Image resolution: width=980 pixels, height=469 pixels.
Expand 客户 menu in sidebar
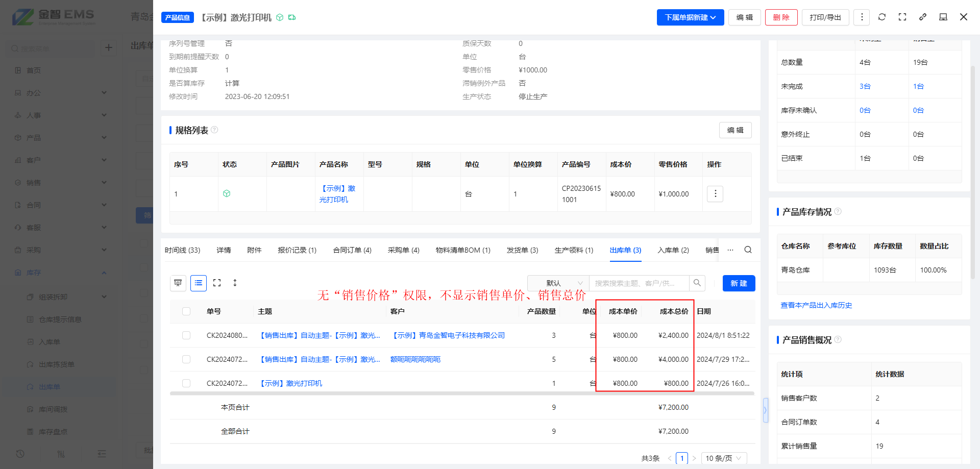click(x=60, y=160)
